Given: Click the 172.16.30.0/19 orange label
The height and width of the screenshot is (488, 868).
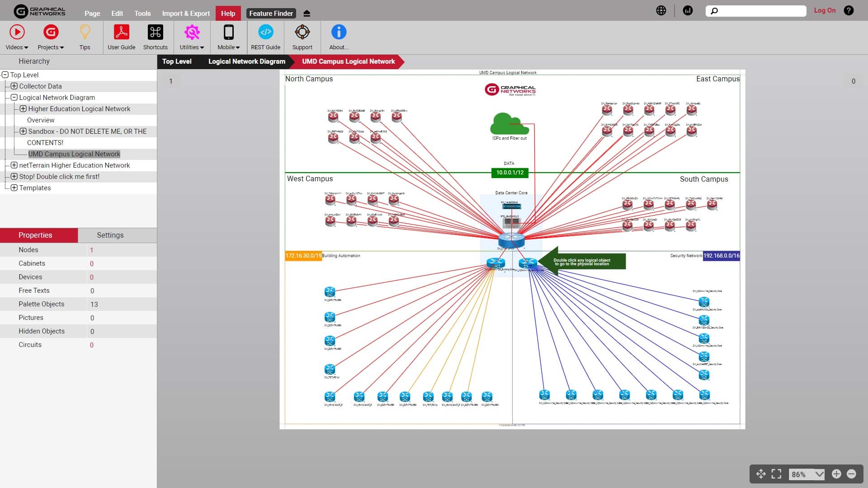Looking at the screenshot, I should point(303,256).
